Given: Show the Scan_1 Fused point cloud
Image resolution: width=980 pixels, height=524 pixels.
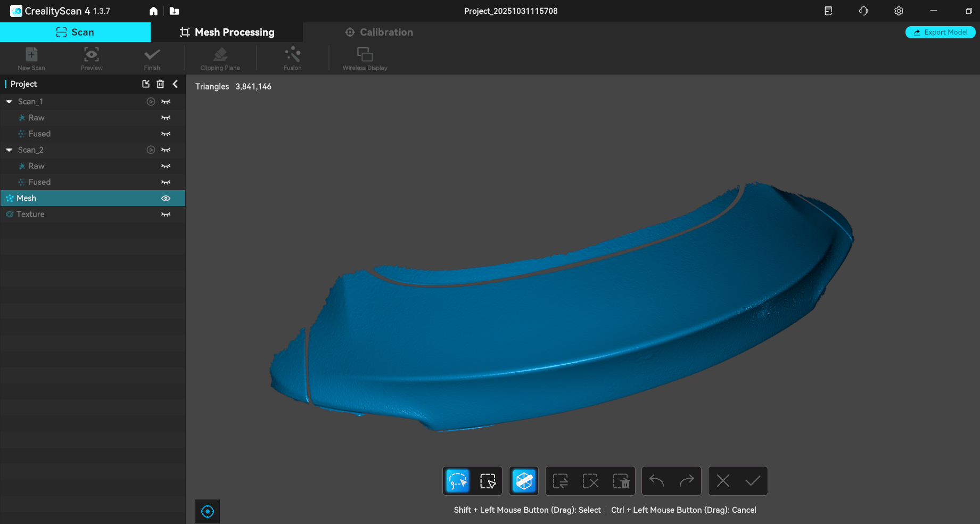Looking at the screenshot, I should (166, 134).
